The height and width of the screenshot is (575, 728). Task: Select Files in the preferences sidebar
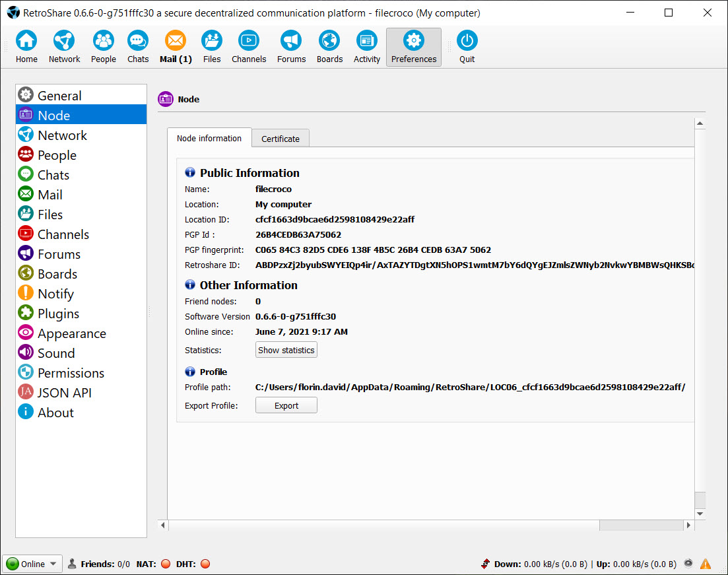[81, 214]
